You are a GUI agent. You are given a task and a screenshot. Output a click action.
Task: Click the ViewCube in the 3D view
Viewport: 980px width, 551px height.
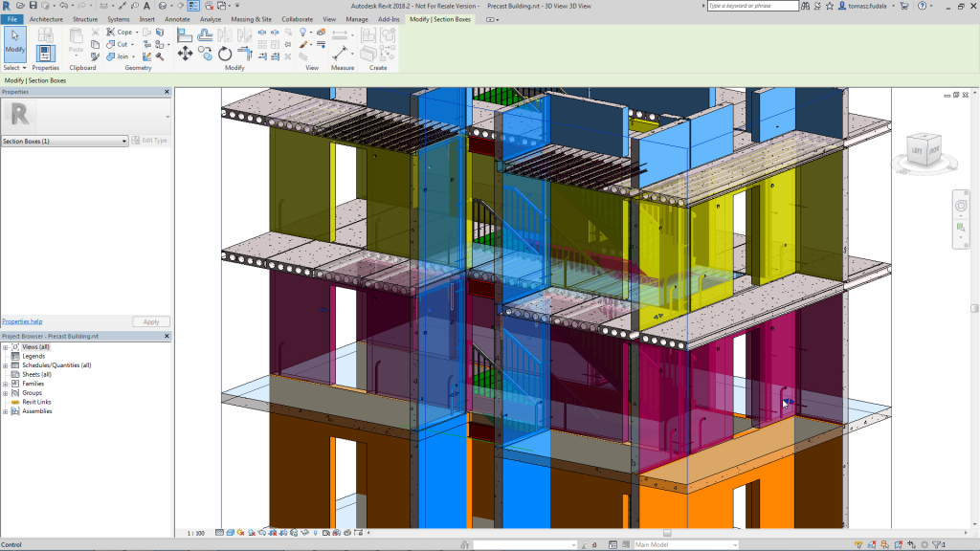click(923, 150)
